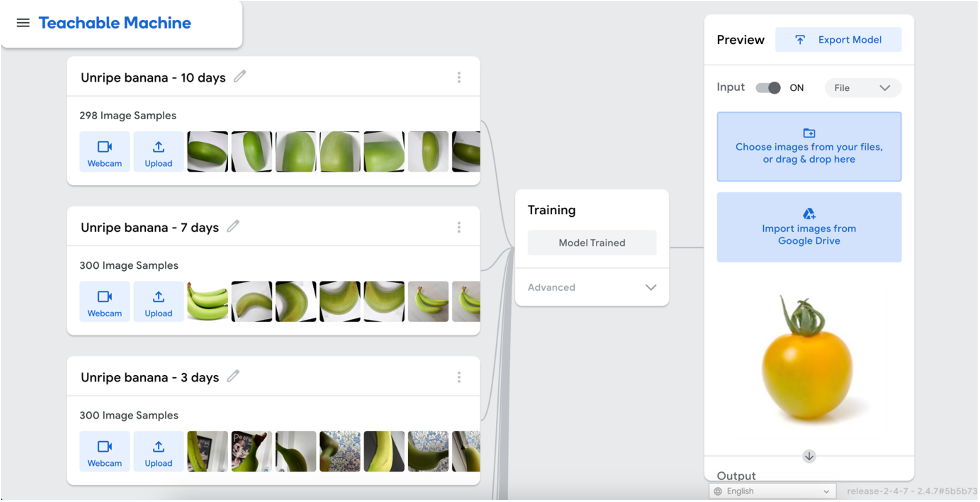Viewport: 980px width, 502px height.
Task: Click the Export Model button
Action: pyautogui.click(x=838, y=40)
